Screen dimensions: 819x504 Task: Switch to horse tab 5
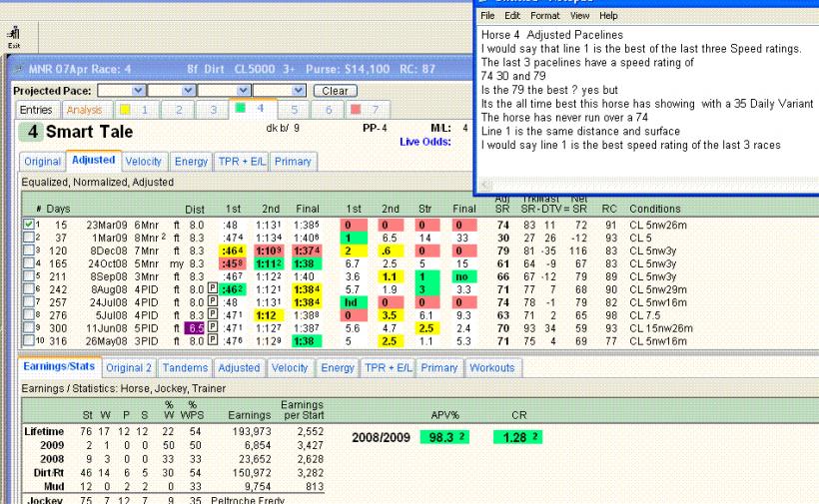coord(294,110)
